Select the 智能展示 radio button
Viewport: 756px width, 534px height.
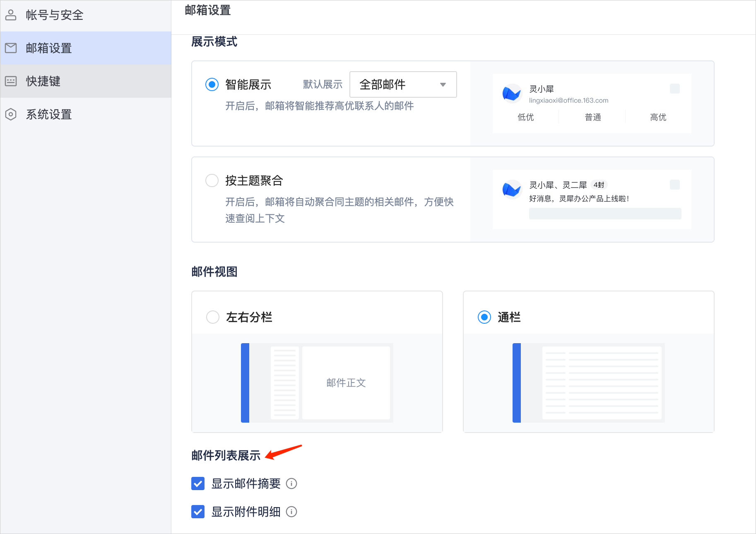point(212,84)
